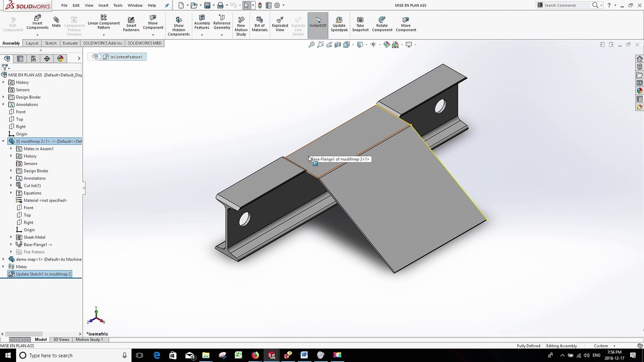Open the File Explorer task pane icon
This screenshot has width=644, height=362.
coord(639,75)
